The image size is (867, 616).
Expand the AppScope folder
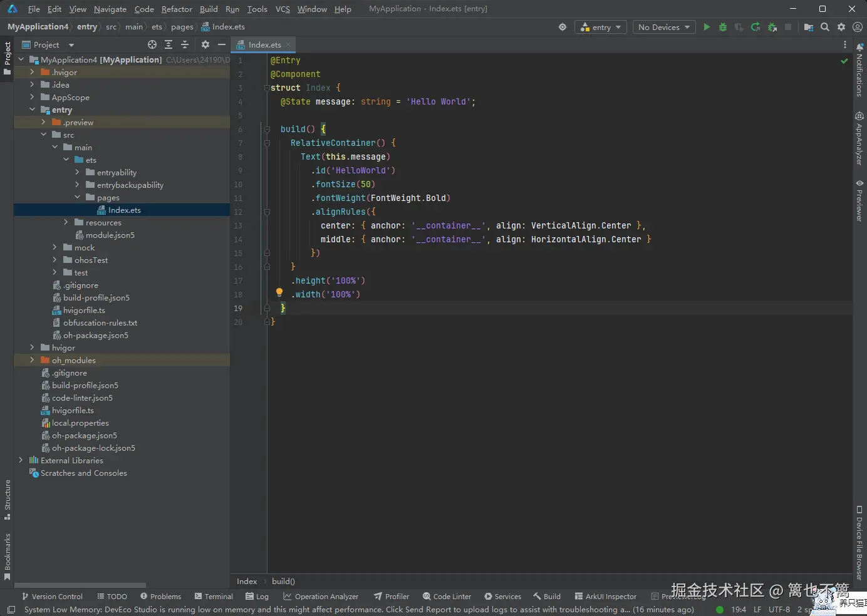click(32, 97)
